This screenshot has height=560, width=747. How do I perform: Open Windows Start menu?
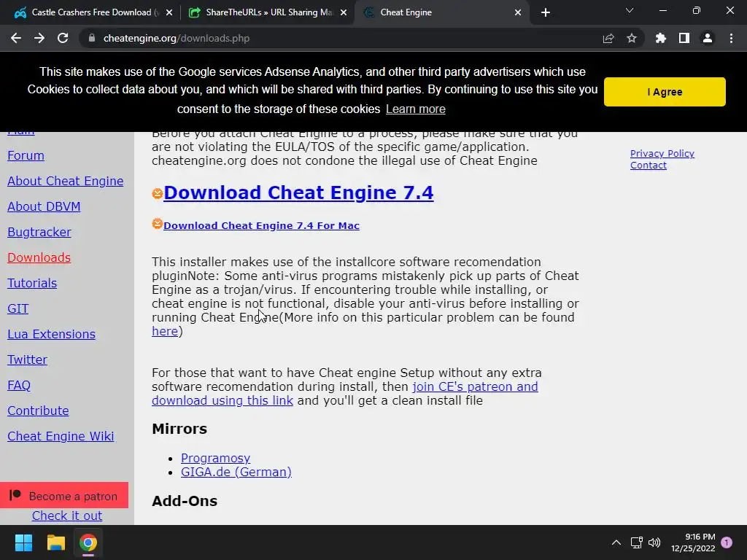23,542
